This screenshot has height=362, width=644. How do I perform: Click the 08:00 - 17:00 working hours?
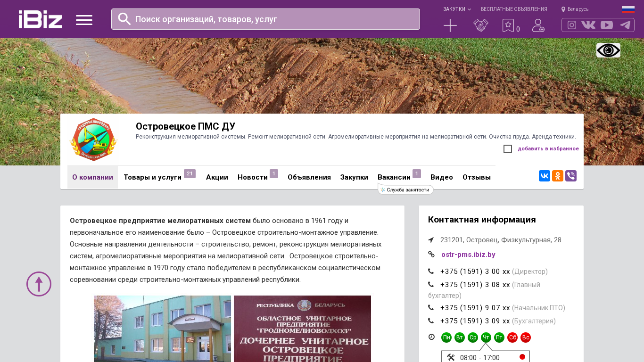(480, 358)
